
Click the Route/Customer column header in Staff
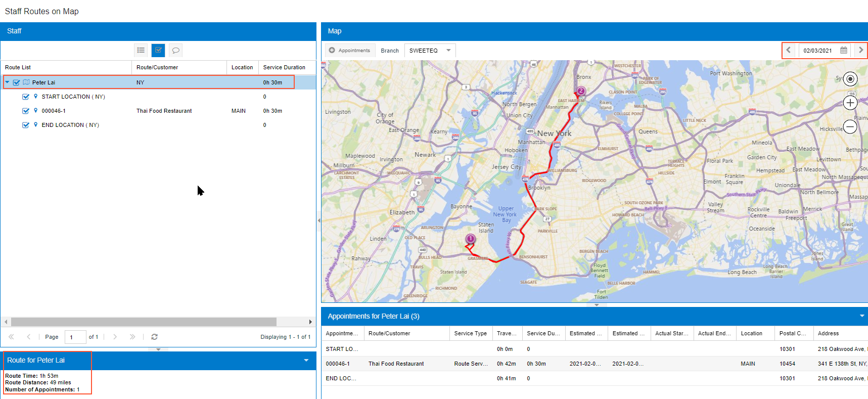pos(157,67)
